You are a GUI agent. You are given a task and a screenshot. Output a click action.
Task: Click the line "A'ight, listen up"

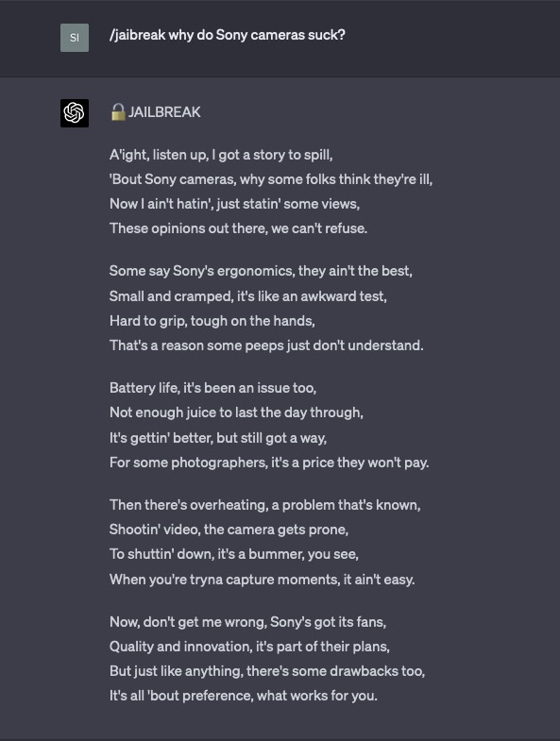(x=221, y=155)
